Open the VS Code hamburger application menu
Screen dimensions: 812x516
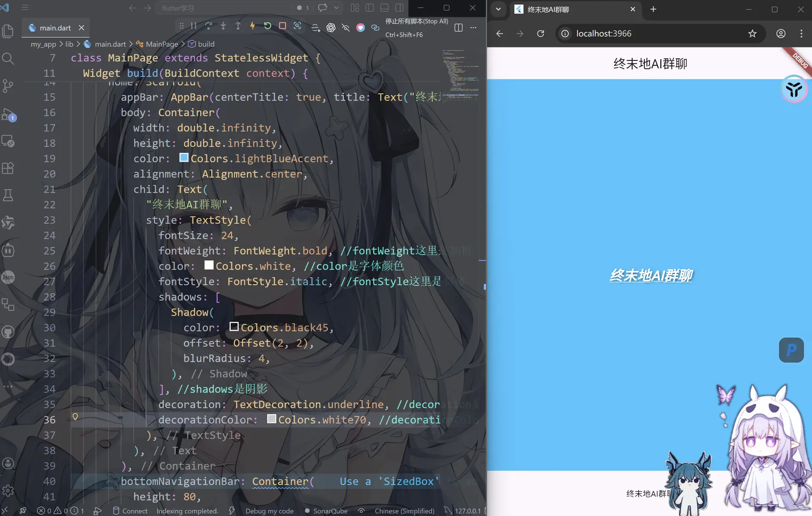25,8
